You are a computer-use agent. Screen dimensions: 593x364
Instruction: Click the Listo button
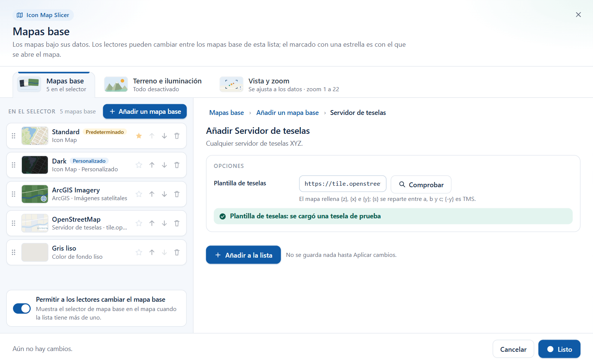[559, 349]
